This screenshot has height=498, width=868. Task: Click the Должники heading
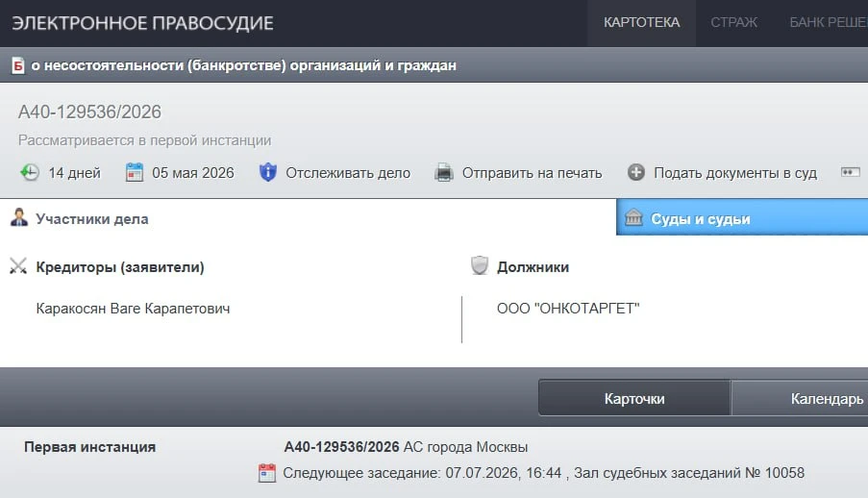[533, 267]
